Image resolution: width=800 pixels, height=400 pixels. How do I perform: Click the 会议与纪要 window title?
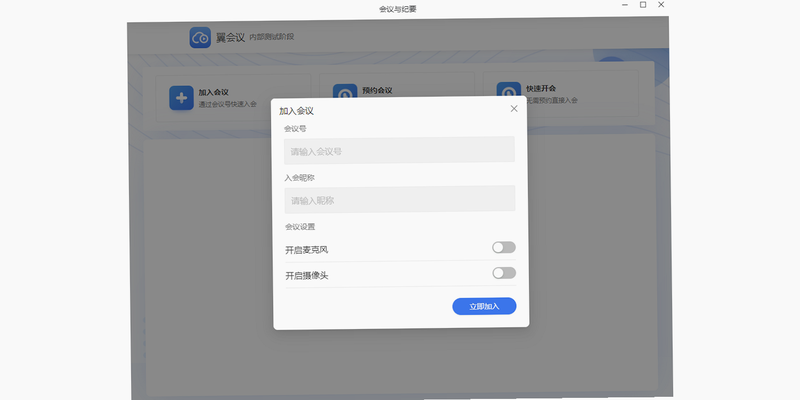coord(398,9)
